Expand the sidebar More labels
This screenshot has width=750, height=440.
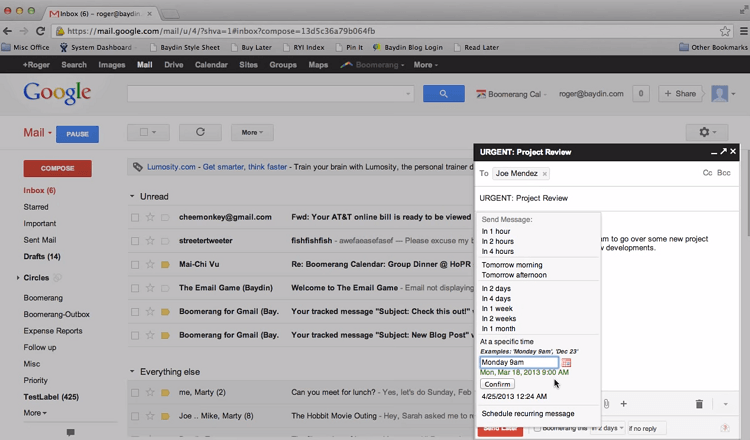point(35,413)
